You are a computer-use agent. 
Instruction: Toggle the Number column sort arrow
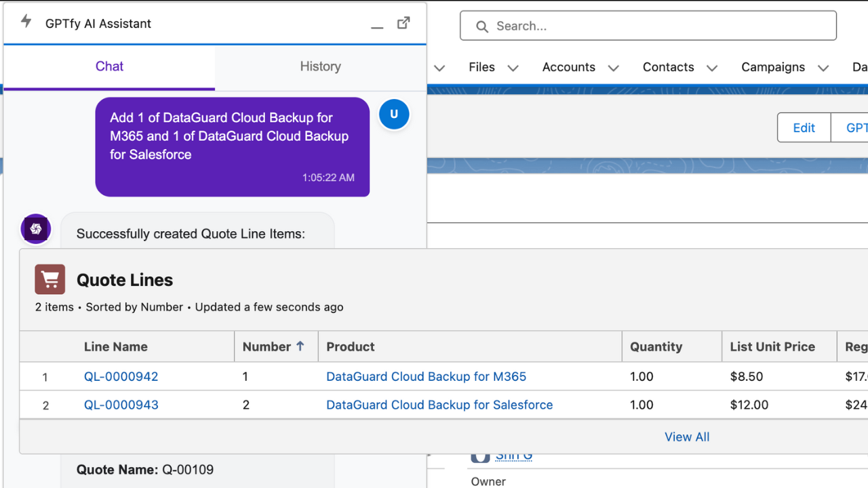(x=298, y=346)
